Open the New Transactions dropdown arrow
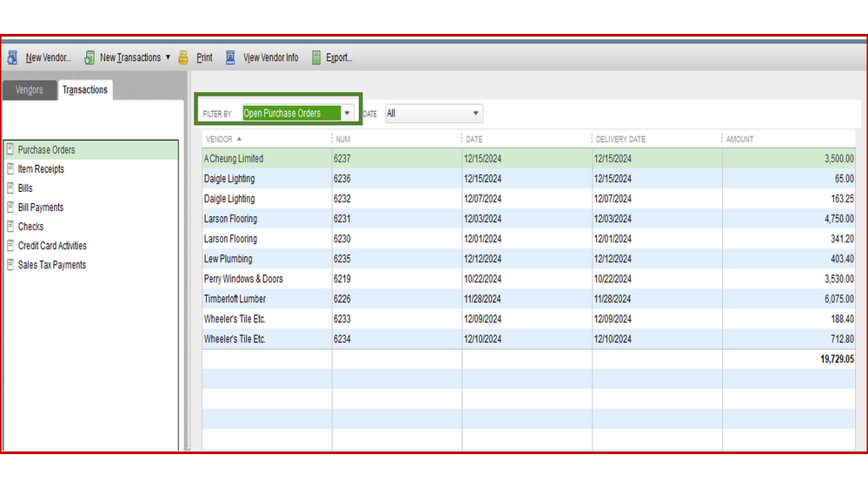This screenshot has width=868, height=488. (x=168, y=58)
